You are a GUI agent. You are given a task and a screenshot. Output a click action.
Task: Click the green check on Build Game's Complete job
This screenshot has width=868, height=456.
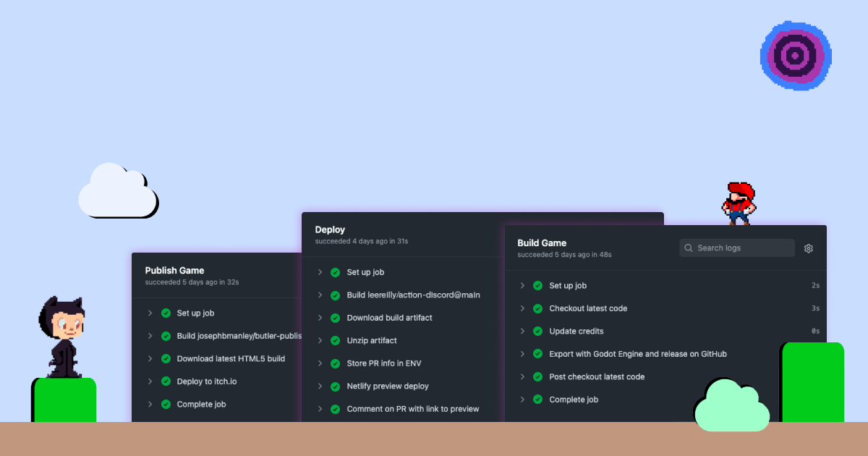[x=537, y=399]
